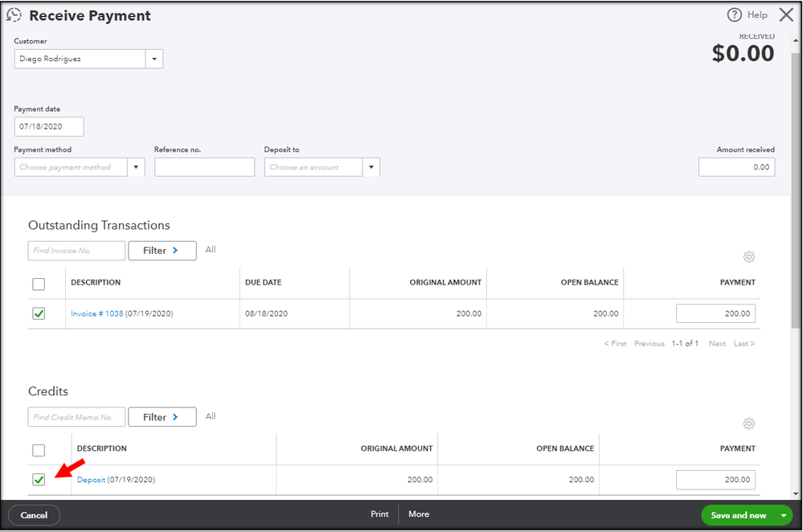Open Save and new dropdown arrow
Screen dimensions: 803x532
coord(784,515)
